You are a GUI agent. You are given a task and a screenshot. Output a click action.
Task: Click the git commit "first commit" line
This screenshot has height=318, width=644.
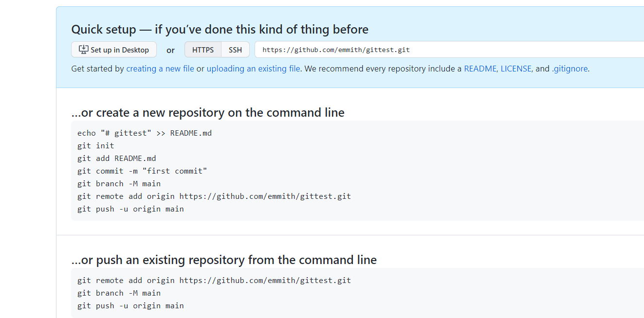[x=142, y=171]
